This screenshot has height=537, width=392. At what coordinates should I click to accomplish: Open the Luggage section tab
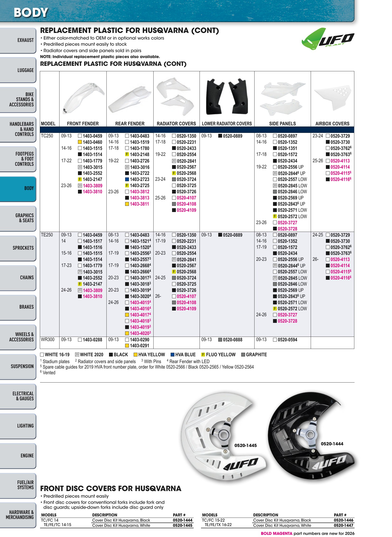click(18, 70)
